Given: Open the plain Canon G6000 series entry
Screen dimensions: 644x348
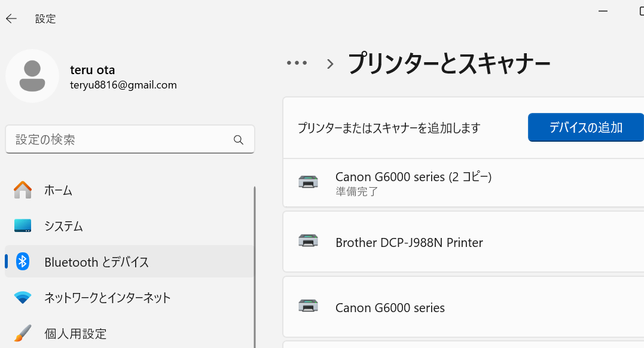Looking at the screenshot, I should (x=463, y=307).
